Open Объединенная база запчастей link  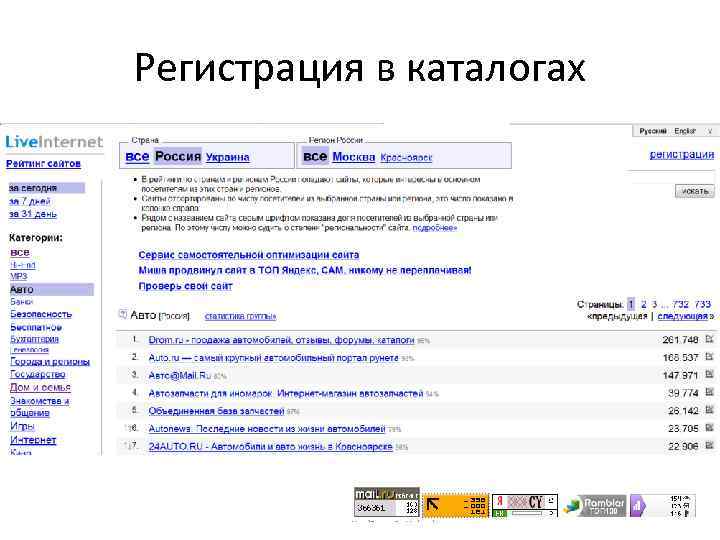216,411
